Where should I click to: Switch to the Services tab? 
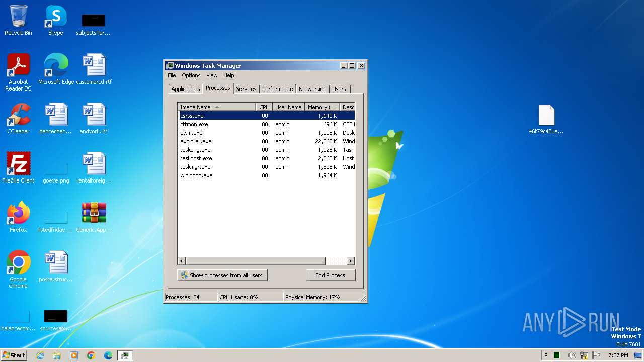pos(246,89)
